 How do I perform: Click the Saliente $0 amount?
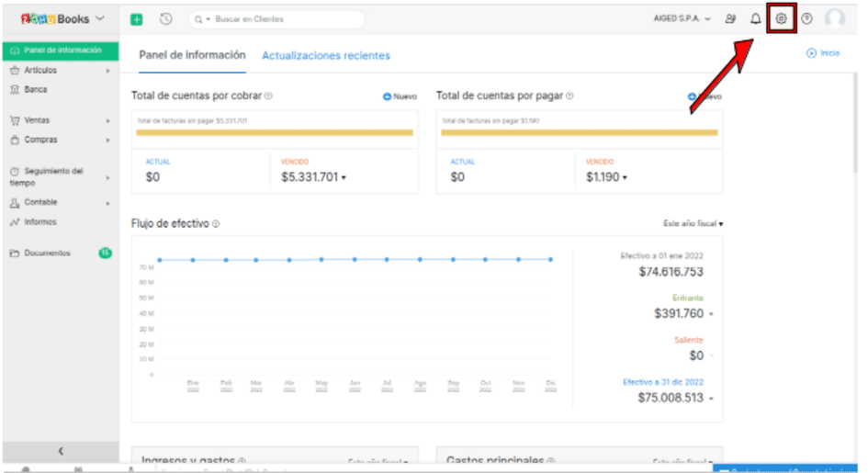(x=696, y=355)
